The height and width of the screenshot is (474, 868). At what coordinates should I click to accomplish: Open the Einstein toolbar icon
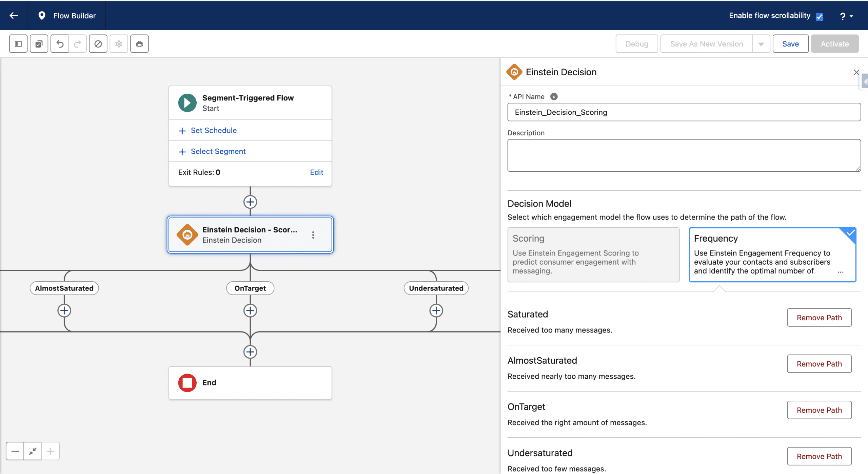139,44
